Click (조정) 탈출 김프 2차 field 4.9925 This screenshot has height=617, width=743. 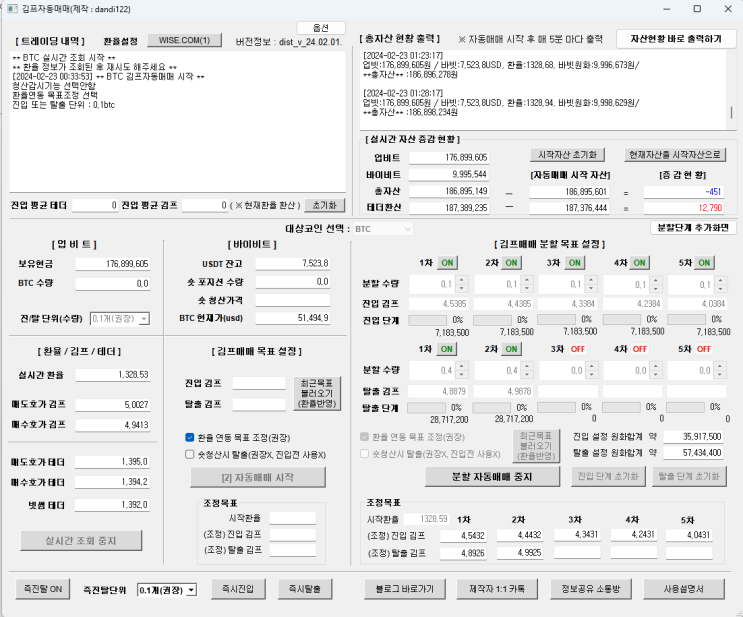[x=520, y=553]
